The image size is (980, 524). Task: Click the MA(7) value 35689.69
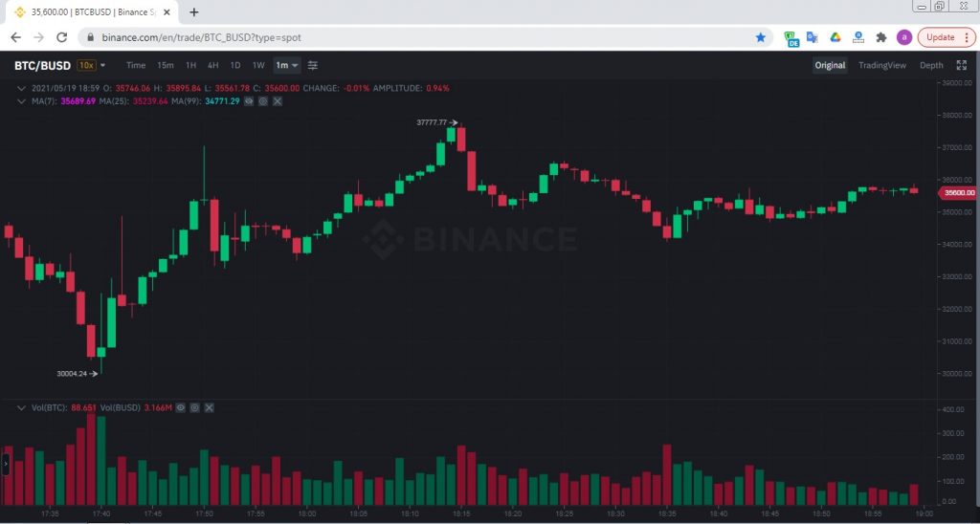78,101
